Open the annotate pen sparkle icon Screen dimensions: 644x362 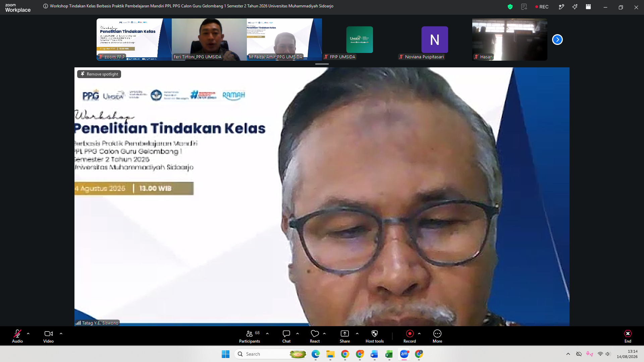click(x=561, y=7)
